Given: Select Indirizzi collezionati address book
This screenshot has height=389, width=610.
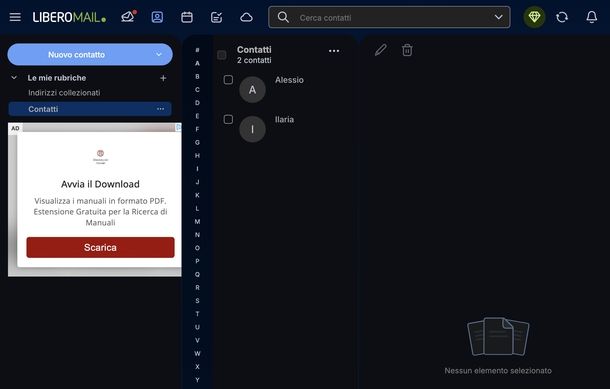Looking at the screenshot, I should tap(64, 93).
